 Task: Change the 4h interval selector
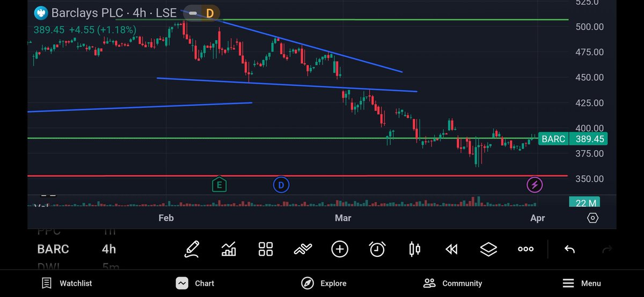tap(109, 249)
